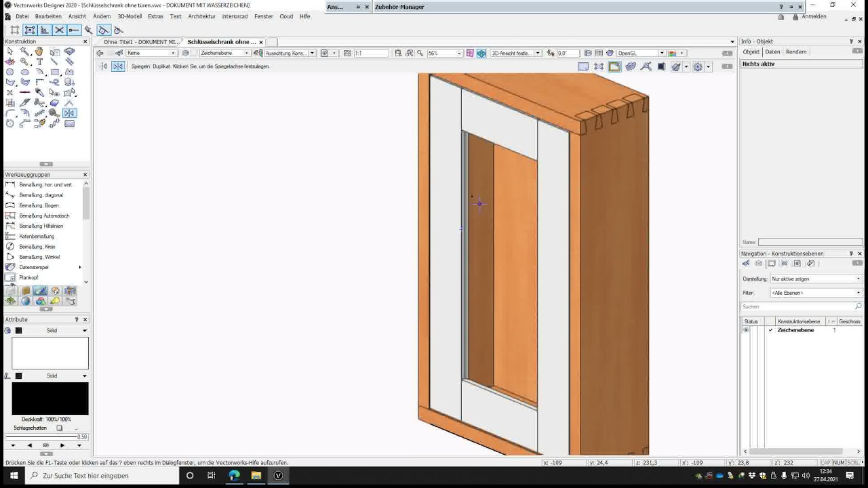Pick the Circle tool
Viewport: 868px width, 488px height.
point(9,72)
